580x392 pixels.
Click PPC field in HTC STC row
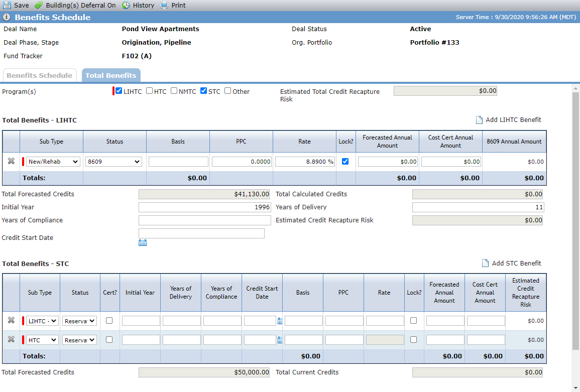tap(344, 340)
